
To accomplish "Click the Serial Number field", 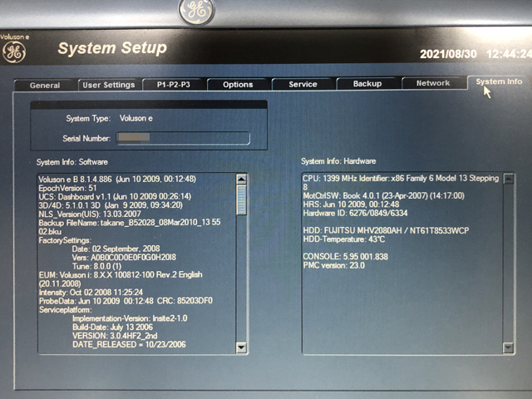I will [x=183, y=138].
